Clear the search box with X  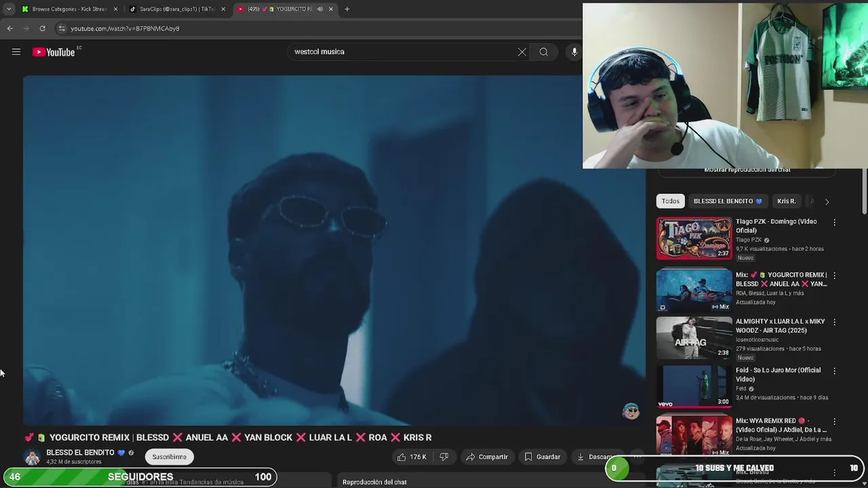pos(522,52)
